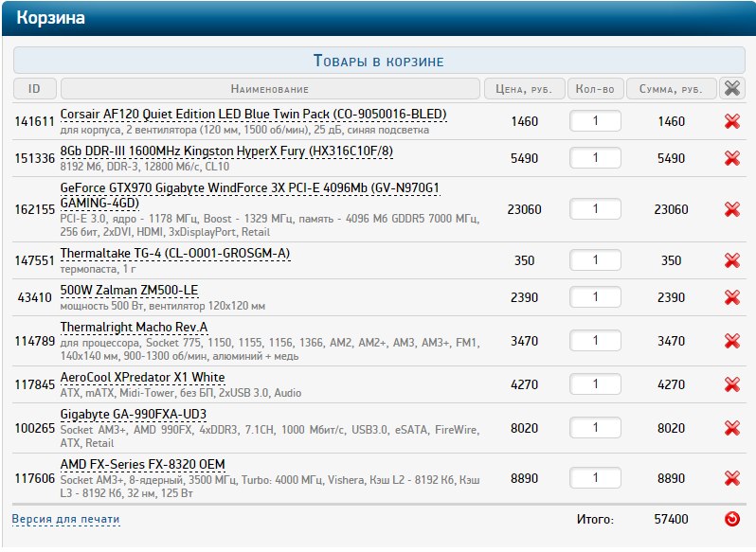Viewport: 756px width, 552px height.
Task: Click the Итого: label
Action: click(595, 519)
